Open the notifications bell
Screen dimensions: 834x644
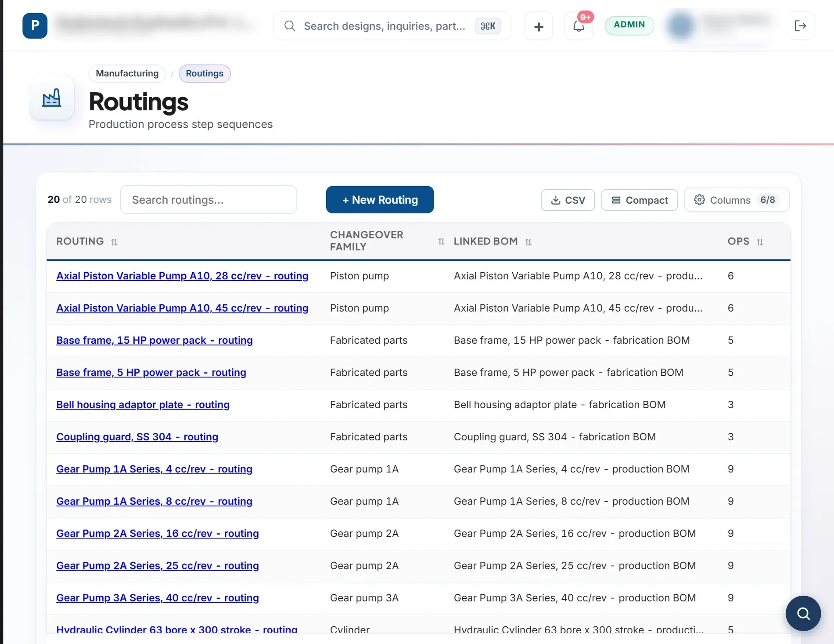coord(579,26)
